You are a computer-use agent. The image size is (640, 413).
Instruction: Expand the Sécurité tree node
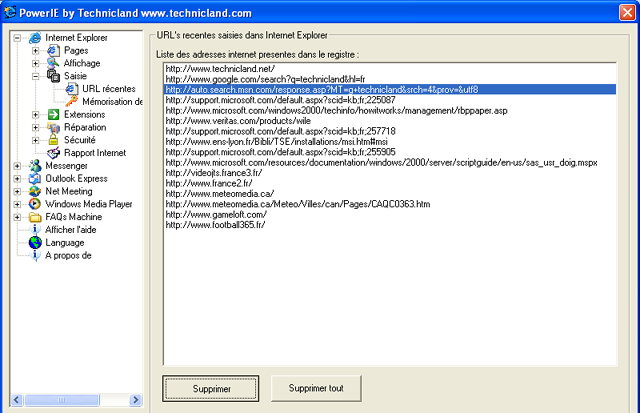pos(36,140)
